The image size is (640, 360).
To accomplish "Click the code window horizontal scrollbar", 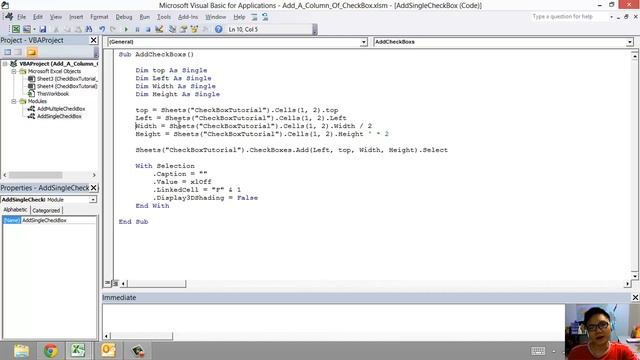I will [375, 283].
